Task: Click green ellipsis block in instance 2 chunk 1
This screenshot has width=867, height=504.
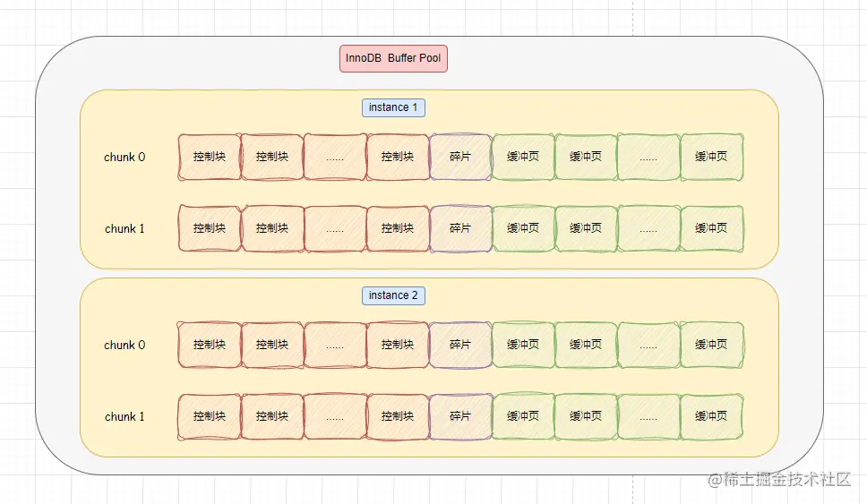Action: pos(648,416)
